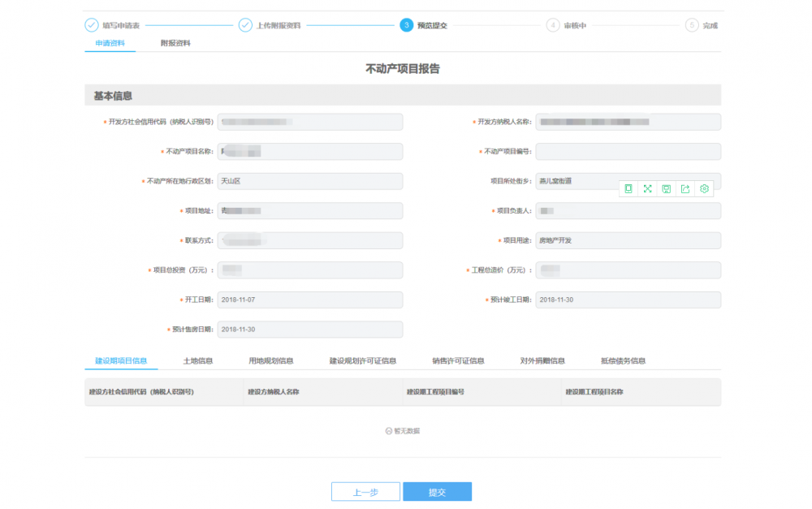Click the share/export arrow icon
This screenshot has height=509, width=812.
(685, 188)
